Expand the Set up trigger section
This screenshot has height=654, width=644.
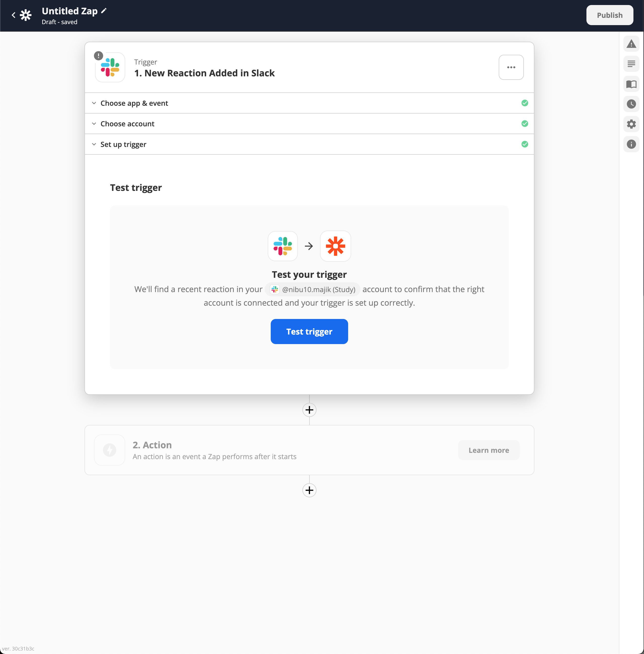click(123, 144)
